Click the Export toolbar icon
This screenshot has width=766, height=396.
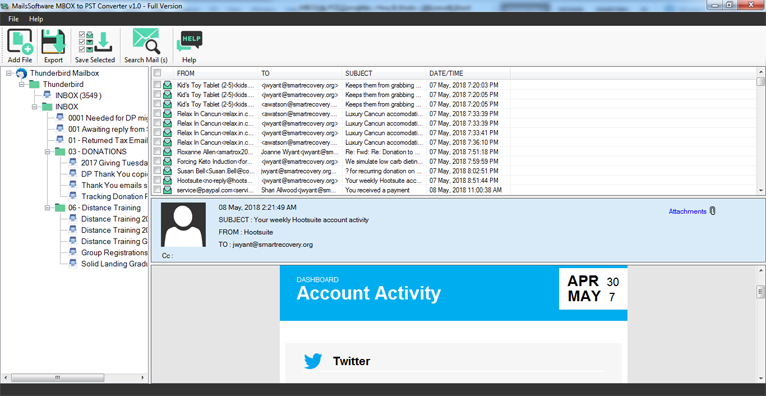(53, 42)
